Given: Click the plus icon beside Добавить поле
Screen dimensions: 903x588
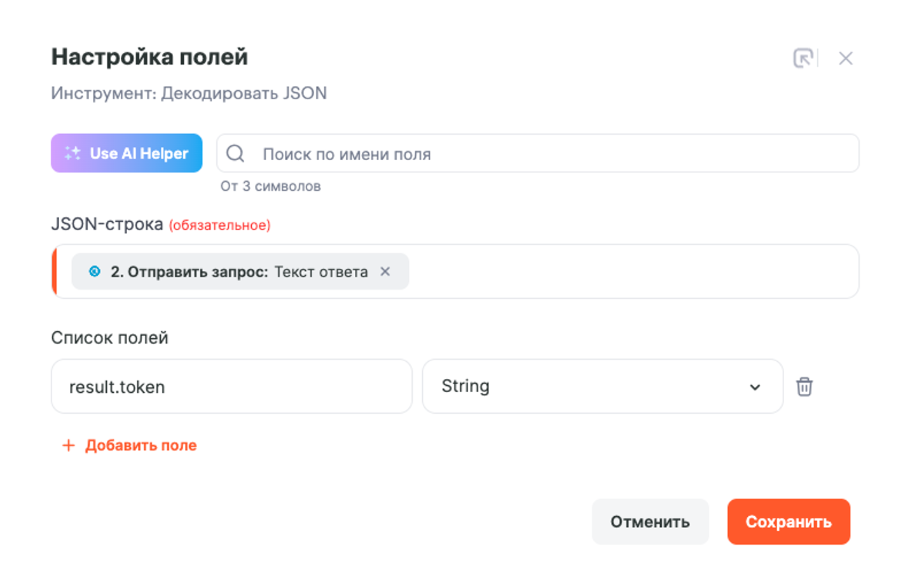Looking at the screenshot, I should [x=68, y=446].
